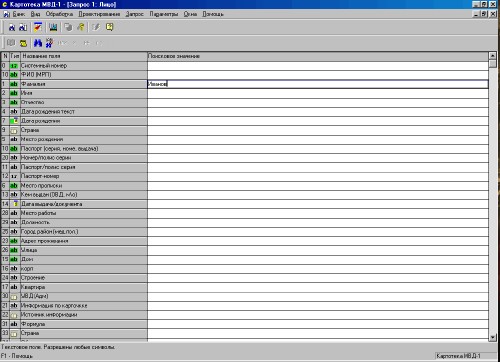Click the Имя search value field

pyautogui.click(x=318, y=93)
